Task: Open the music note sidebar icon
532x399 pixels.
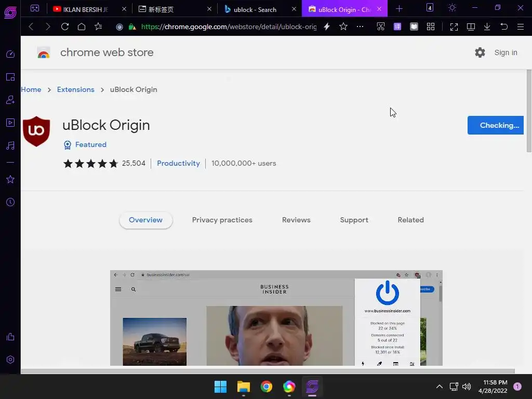Action: 10,145
